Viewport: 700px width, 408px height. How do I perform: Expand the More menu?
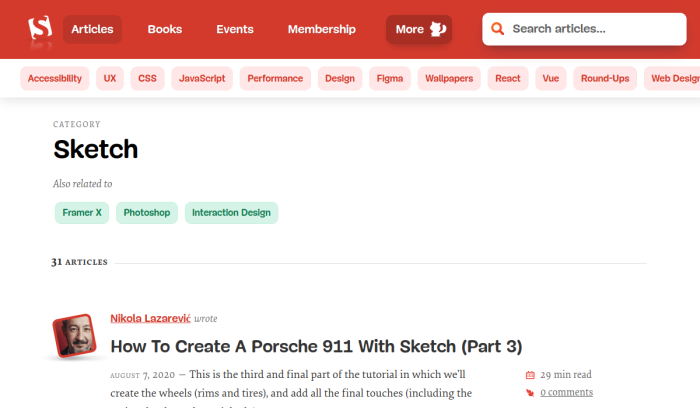(419, 29)
